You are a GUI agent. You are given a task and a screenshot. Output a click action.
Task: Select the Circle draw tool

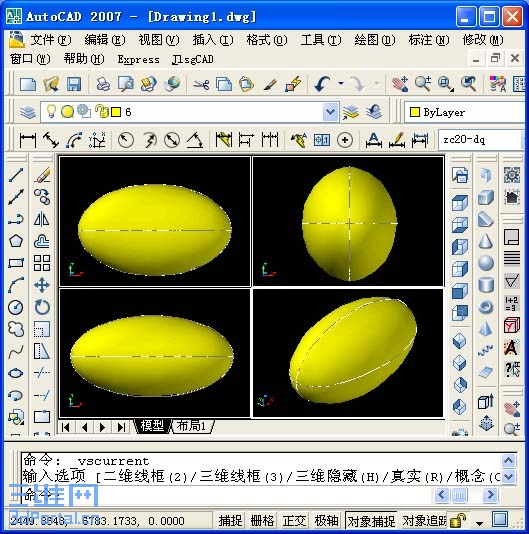[16, 307]
